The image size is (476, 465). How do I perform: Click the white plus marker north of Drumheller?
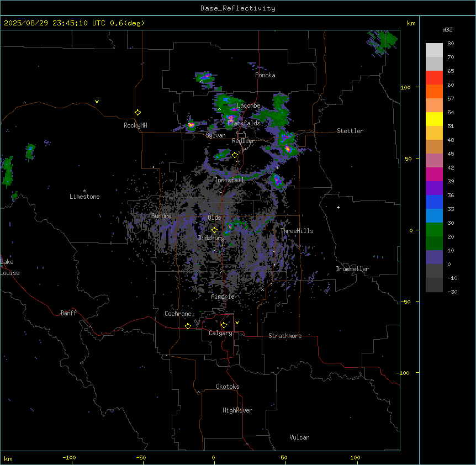[338, 207]
